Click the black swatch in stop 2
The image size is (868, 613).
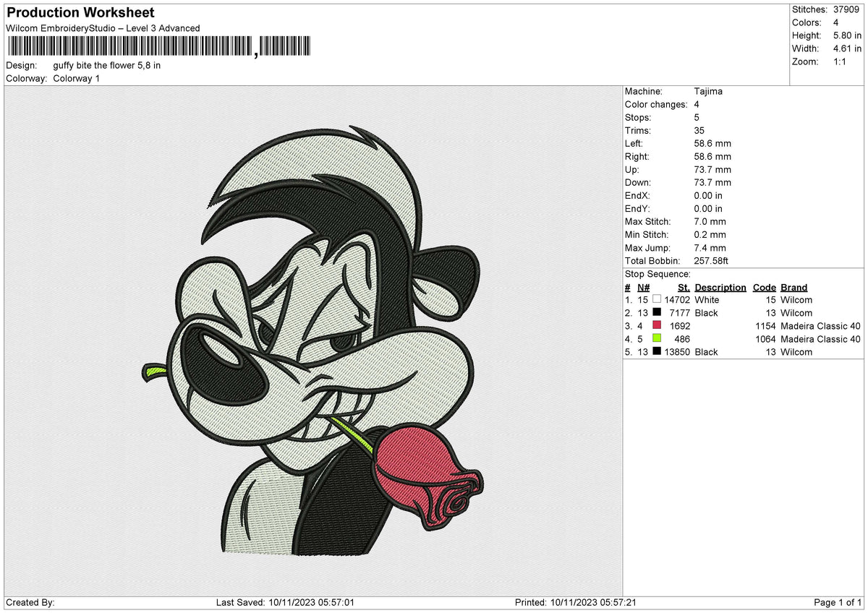coord(657,312)
